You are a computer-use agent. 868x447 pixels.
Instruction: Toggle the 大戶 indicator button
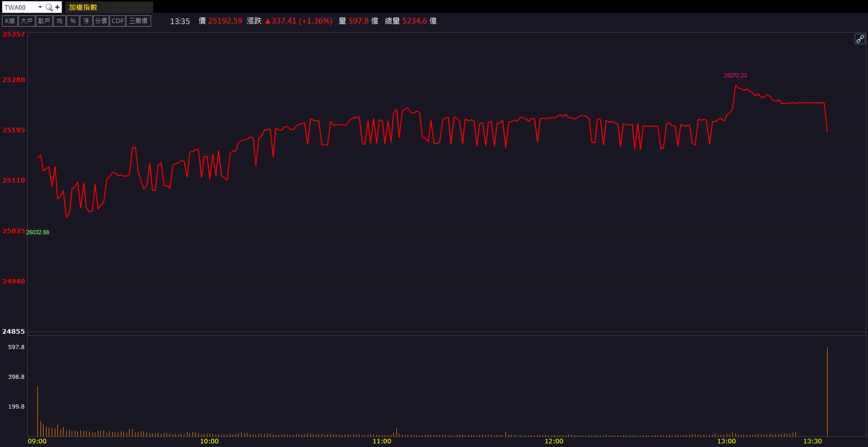(27, 21)
